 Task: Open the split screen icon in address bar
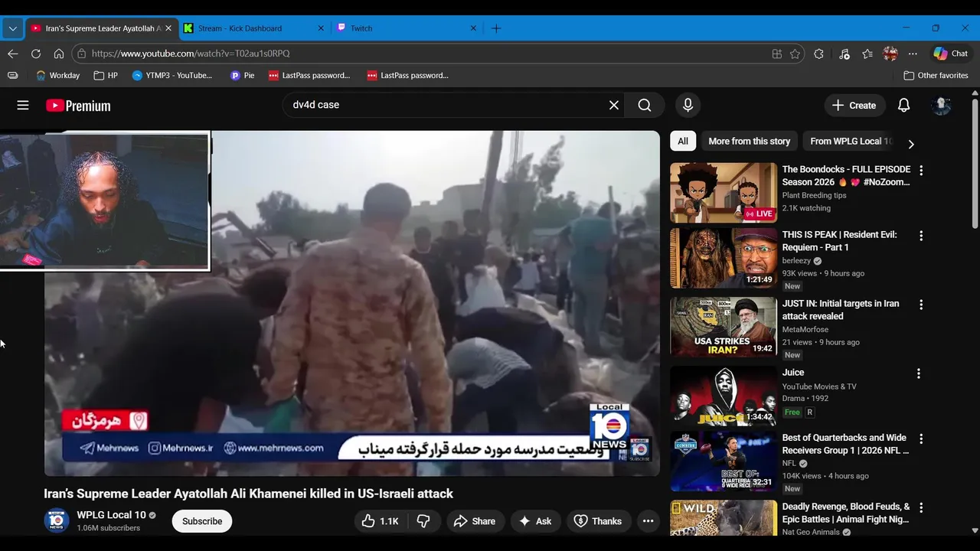point(777,54)
